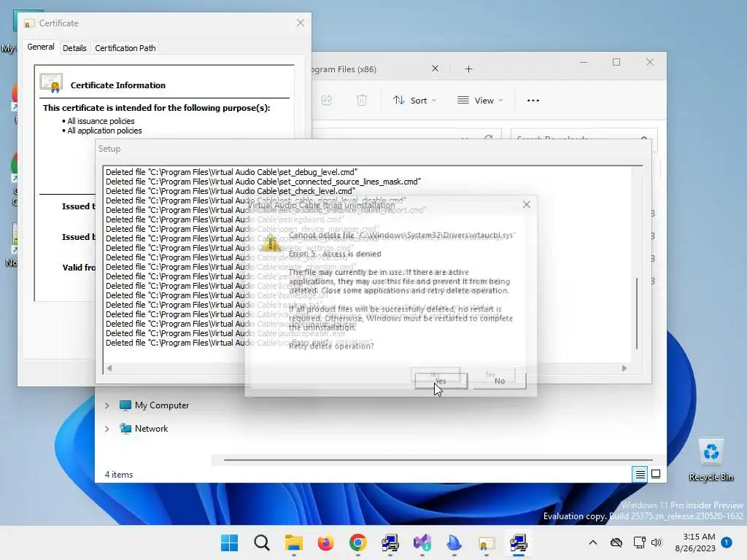Expand the Network tree node
The height and width of the screenshot is (560, 747).
coord(107,429)
